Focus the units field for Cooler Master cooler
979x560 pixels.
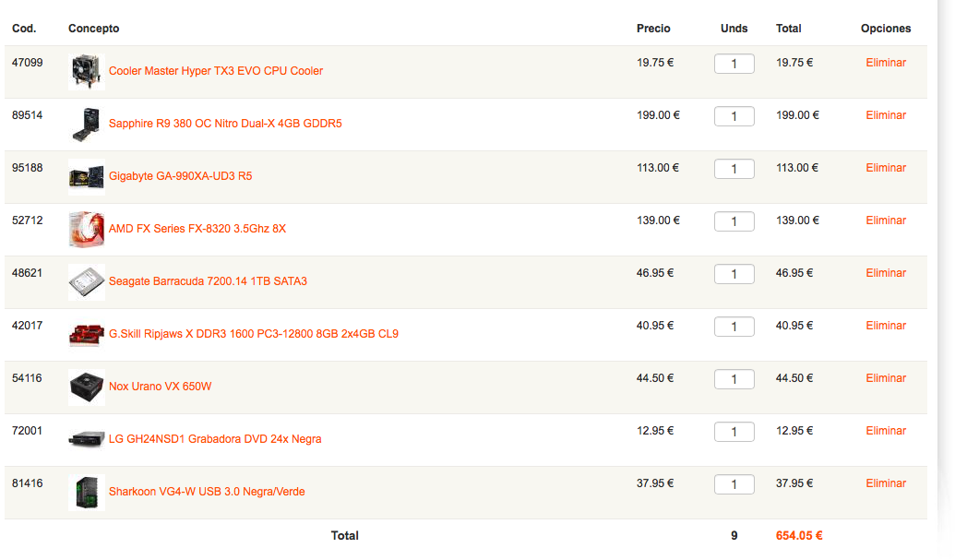(x=734, y=64)
